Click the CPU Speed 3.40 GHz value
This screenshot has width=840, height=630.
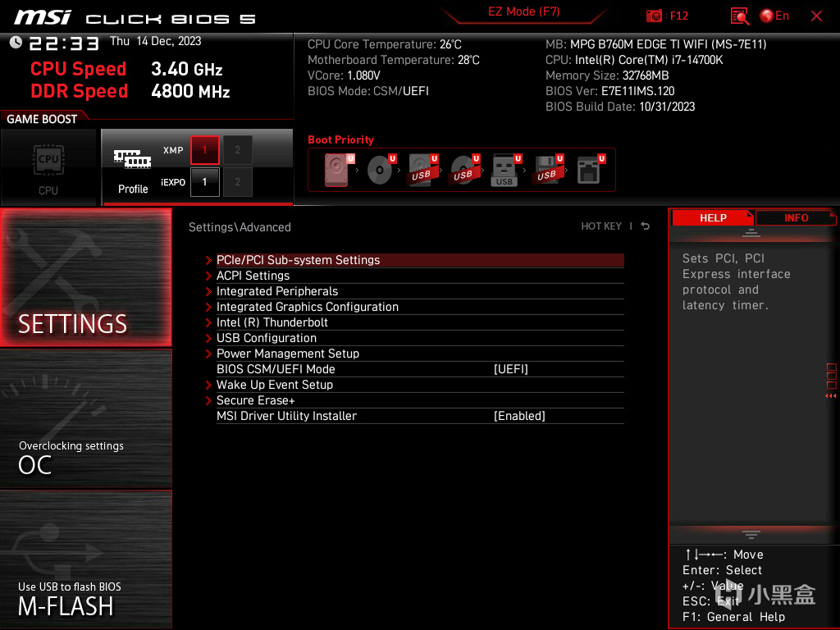[186, 69]
